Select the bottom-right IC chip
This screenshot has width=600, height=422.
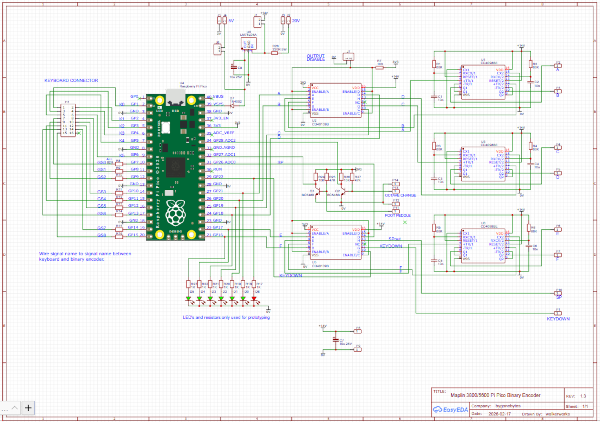click(x=482, y=245)
